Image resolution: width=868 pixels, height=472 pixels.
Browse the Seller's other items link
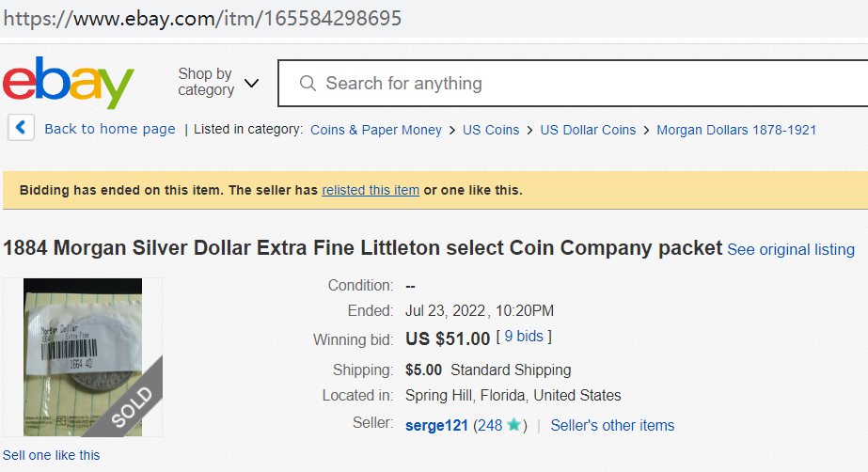(612, 425)
